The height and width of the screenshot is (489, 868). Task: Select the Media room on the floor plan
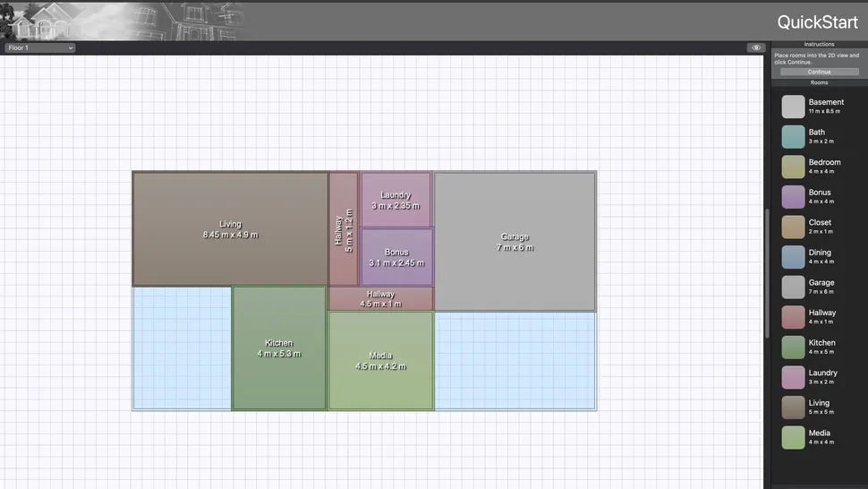tap(380, 361)
